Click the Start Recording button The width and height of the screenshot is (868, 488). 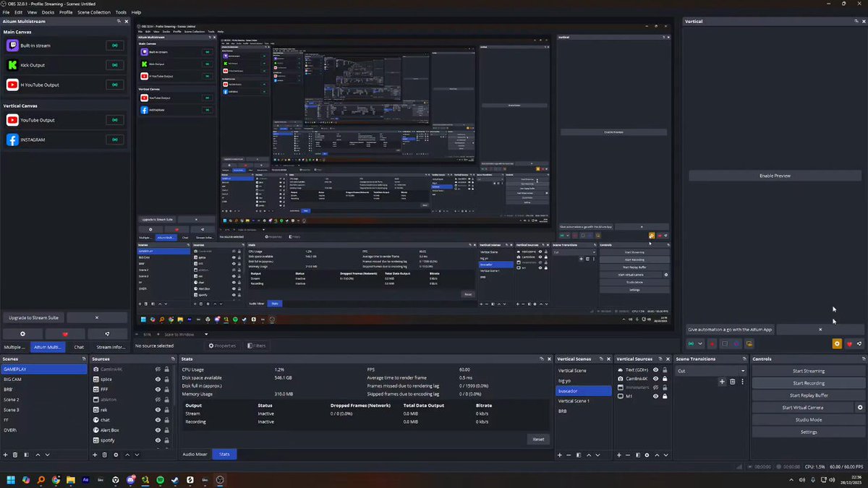809,383
